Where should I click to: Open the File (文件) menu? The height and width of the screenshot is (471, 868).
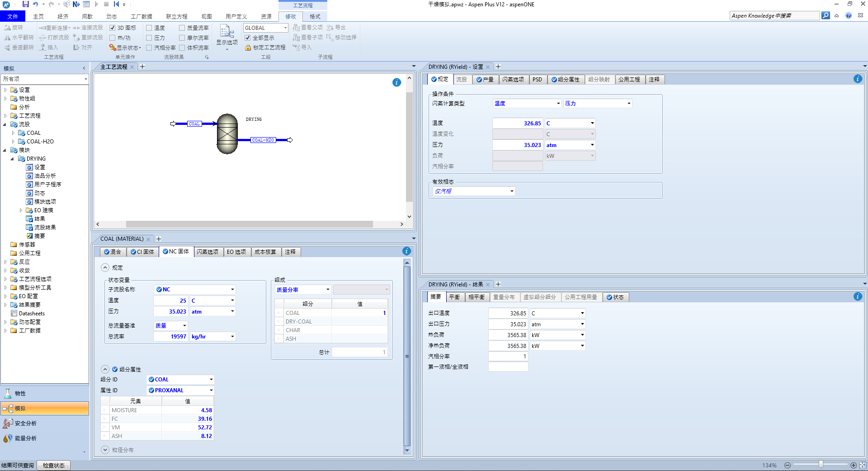point(13,16)
